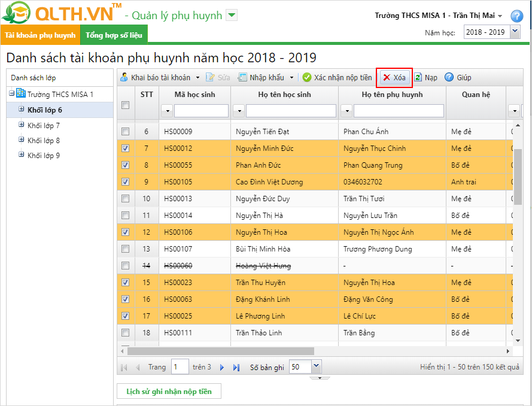Go to the next page arrow
The width and height of the screenshot is (532, 406).
[x=222, y=367]
